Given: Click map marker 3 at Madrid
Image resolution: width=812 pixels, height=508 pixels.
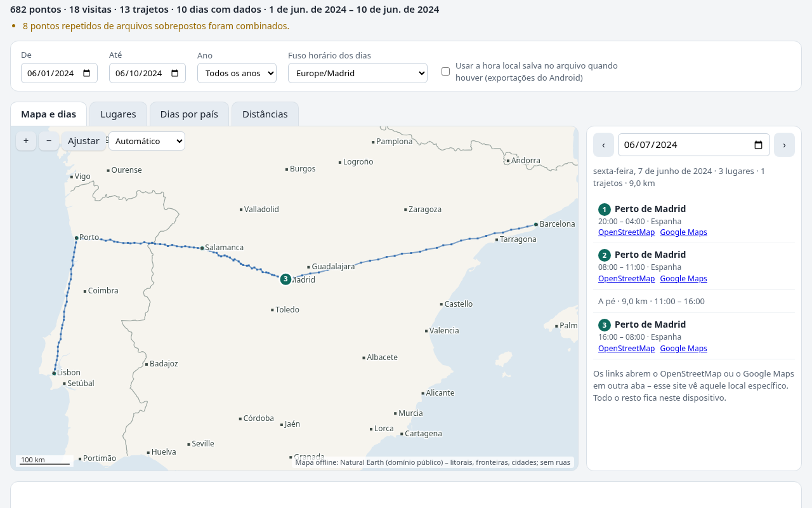Looking at the screenshot, I should [285, 279].
